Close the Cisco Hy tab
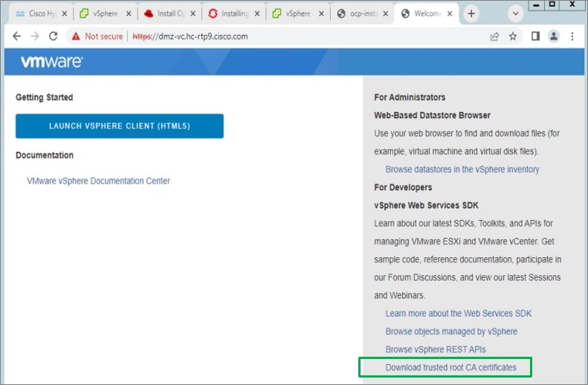The width and height of the screenshot is (588, 385). [x=65, y=14]
